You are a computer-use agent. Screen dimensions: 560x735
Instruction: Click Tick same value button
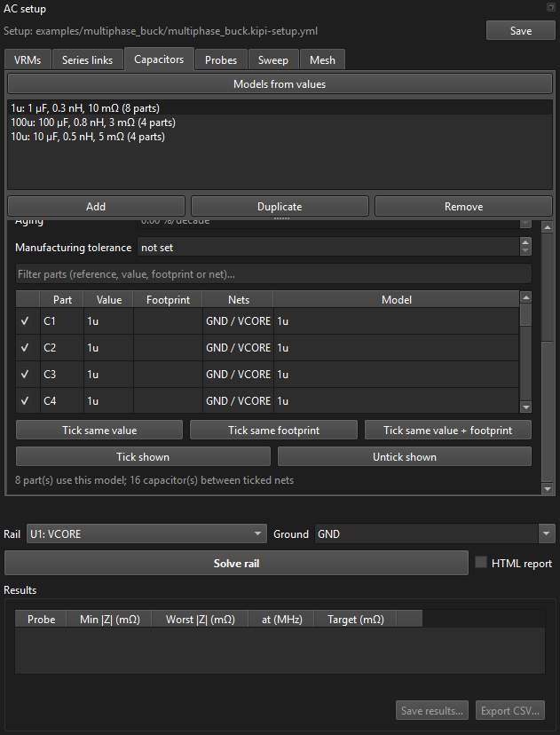(99, 431)
